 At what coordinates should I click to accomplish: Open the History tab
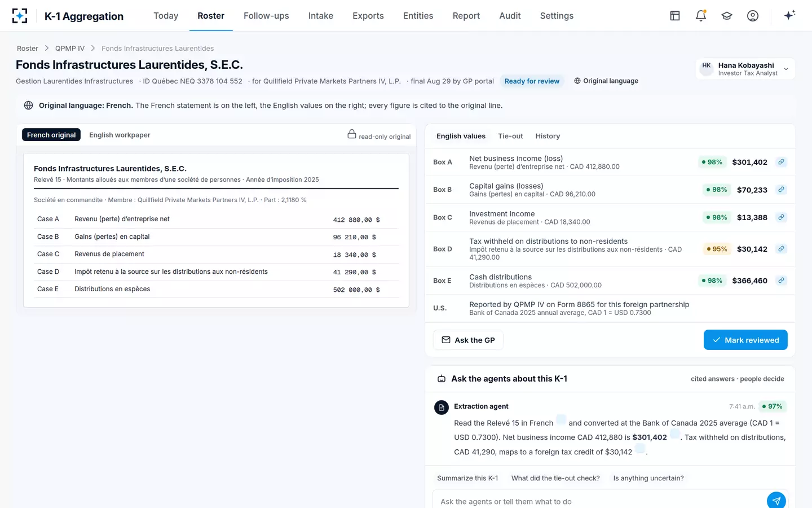(548, 136)
